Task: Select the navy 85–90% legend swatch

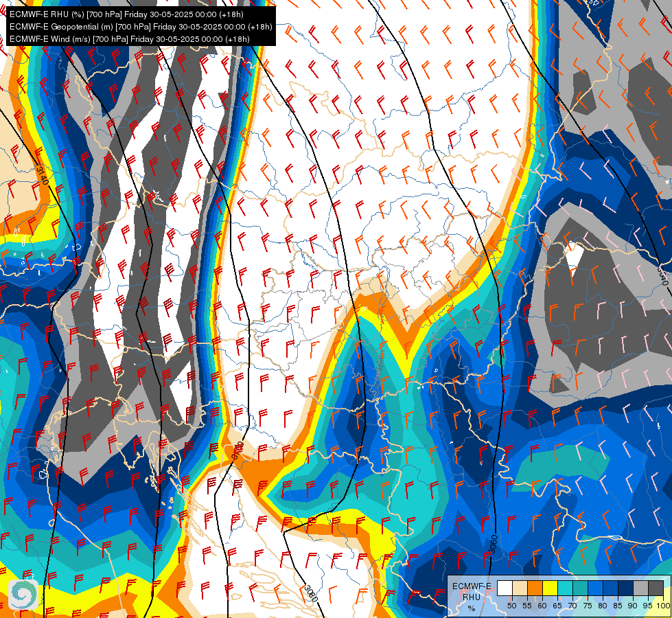Action: [626, 588]
